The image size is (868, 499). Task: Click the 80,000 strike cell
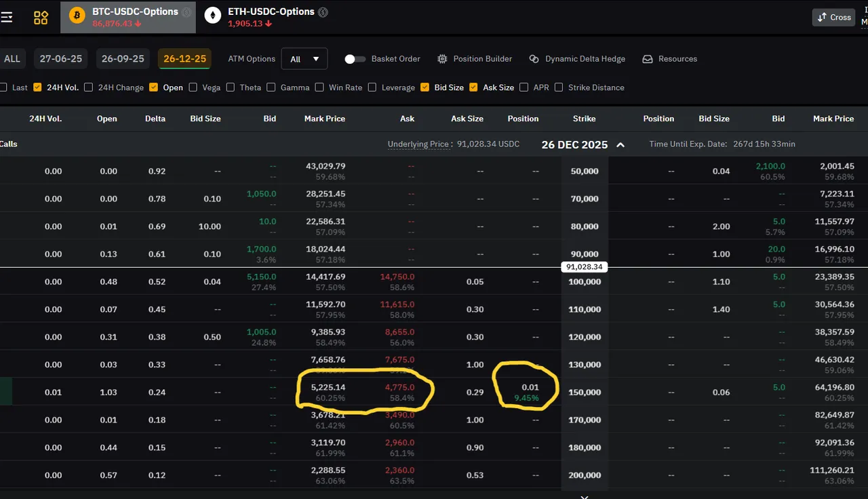(x=584, y=226)
